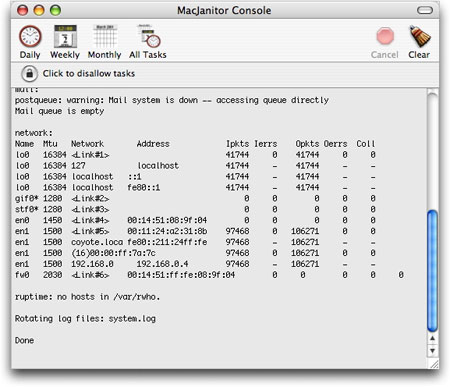Click the green zoom window button
Viewport: 450px width, 387px height.
point(55,10)
